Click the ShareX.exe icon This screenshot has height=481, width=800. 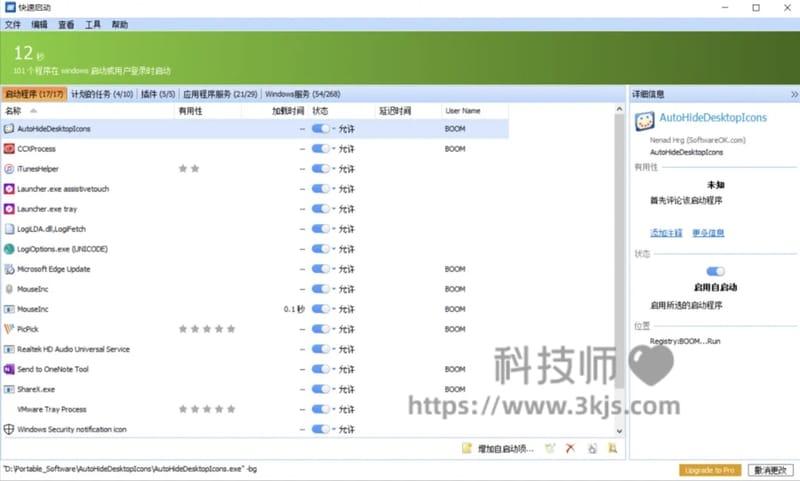[9, 389]
